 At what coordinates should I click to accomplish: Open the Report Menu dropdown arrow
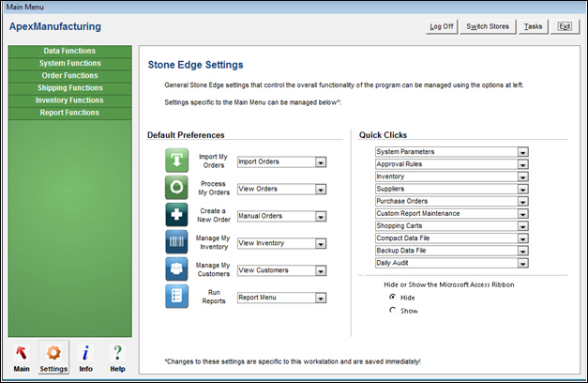(321, 299)
